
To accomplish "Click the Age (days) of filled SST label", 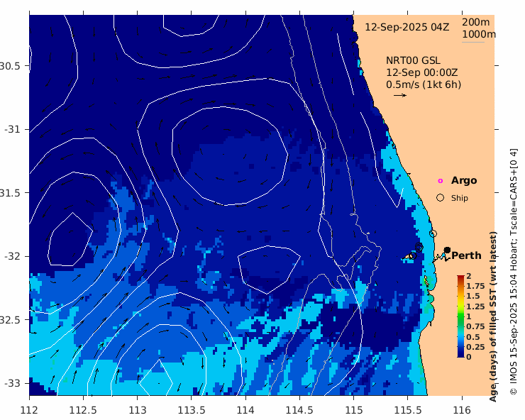I will click(x=493, y=316).
